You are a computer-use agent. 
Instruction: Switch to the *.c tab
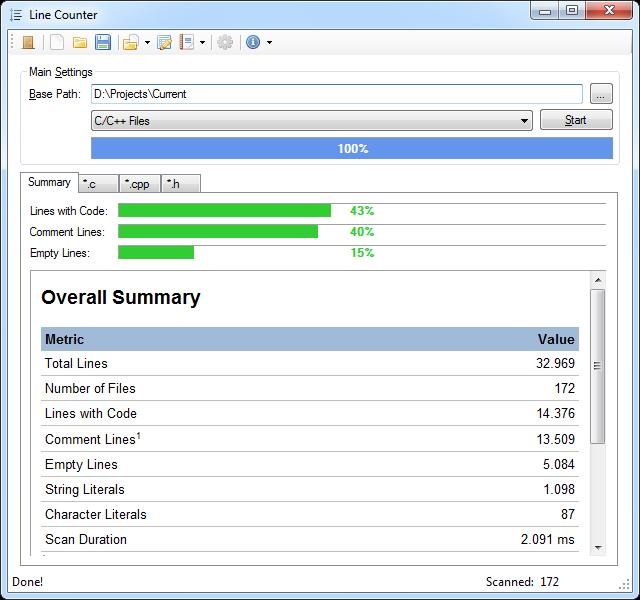click(x=98, y=184)
